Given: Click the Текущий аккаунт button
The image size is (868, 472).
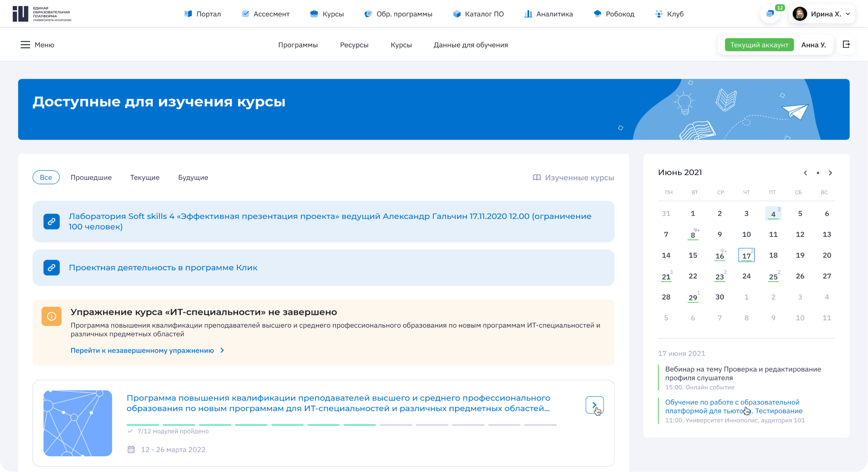Looking at the screenshot, I should click(x=759, y=45).
